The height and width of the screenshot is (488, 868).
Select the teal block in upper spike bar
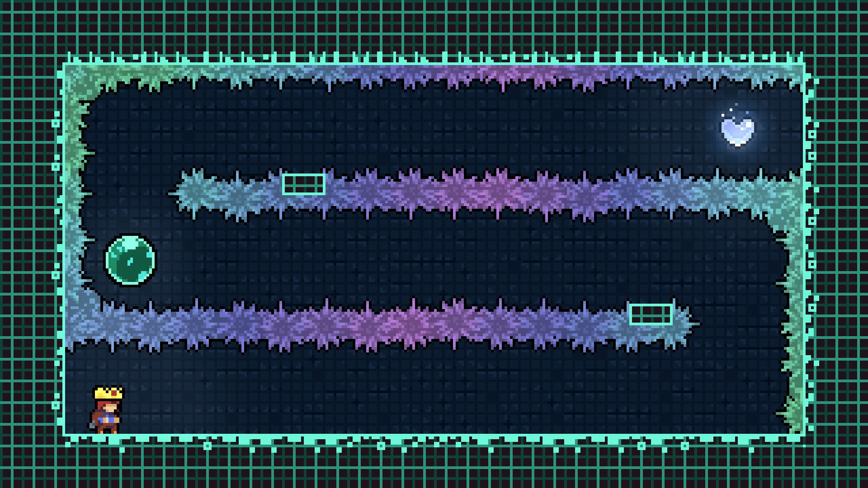(x=303, y=184)
